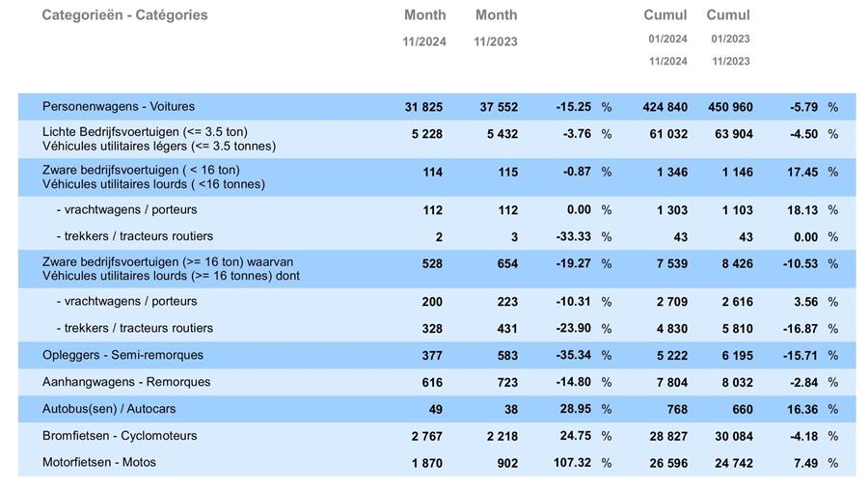Click the Month 11/2024 column header

[424, 15]
